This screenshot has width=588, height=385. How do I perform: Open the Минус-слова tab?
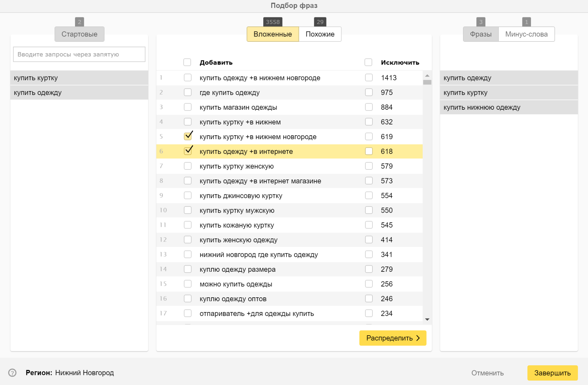click(526, 34)
